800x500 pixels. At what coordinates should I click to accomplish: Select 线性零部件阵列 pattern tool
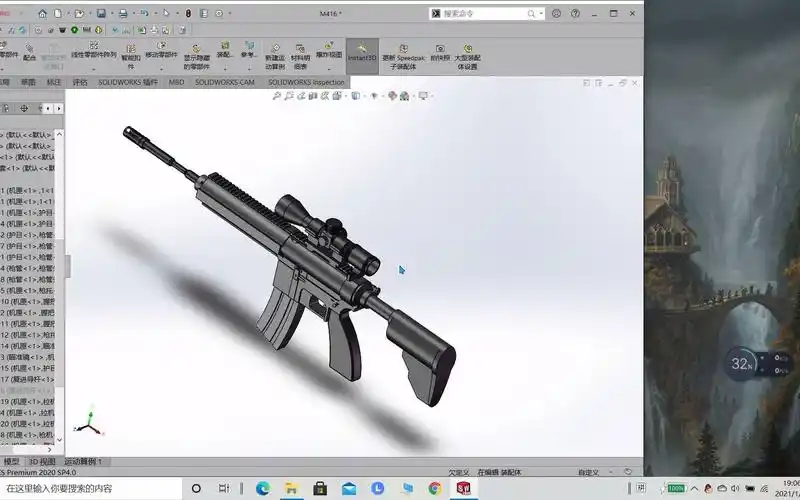pos(93,50)
